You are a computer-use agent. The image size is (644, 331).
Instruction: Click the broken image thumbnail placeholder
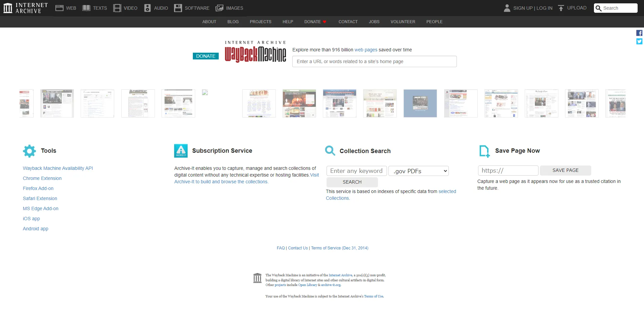coord(205,92)
